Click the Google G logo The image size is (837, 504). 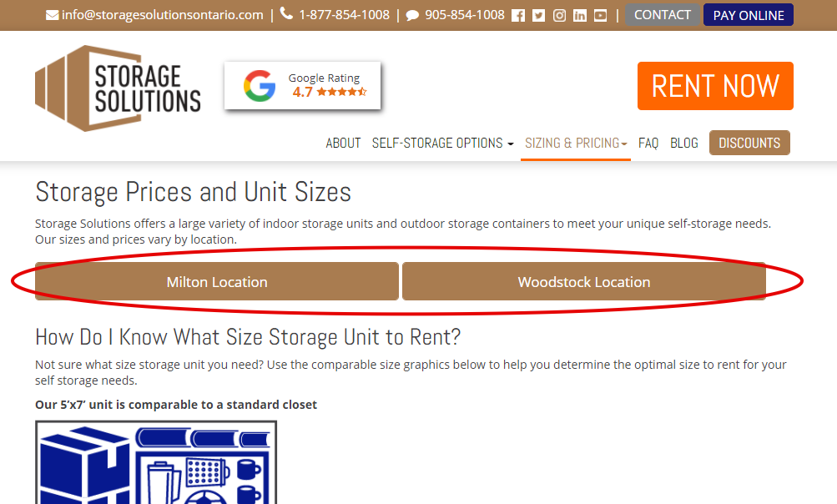(260, 86)
